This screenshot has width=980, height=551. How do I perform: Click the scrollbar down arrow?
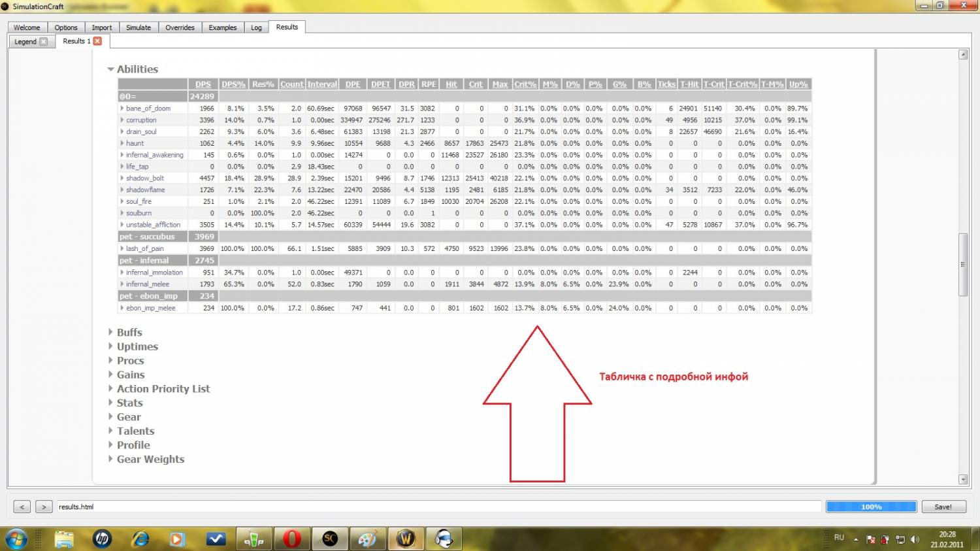(963, 479)
